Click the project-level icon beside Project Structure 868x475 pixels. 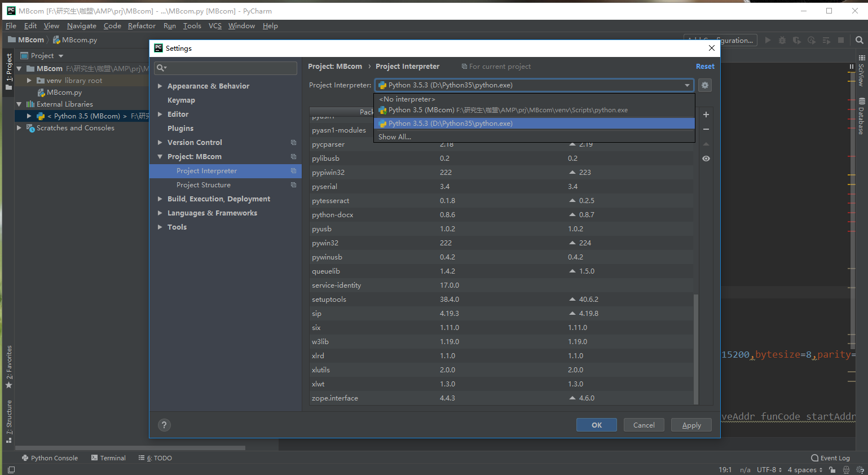[x=293, y=184]
